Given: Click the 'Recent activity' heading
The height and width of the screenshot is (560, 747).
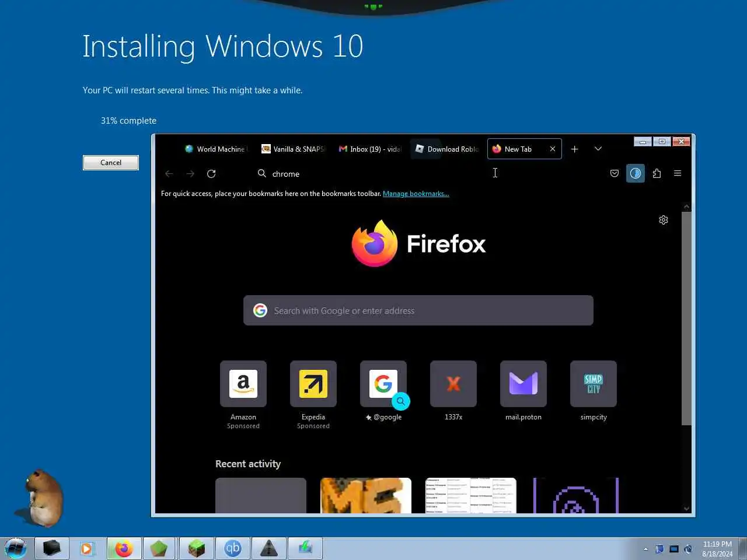Looking at the screenshot, I should pos(248,464).
